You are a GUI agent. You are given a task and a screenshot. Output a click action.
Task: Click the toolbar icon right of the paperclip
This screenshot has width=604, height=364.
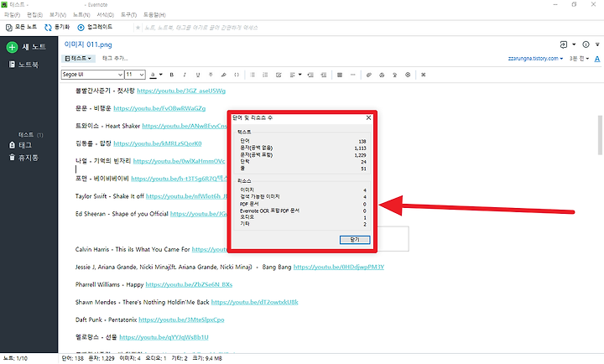382,75
